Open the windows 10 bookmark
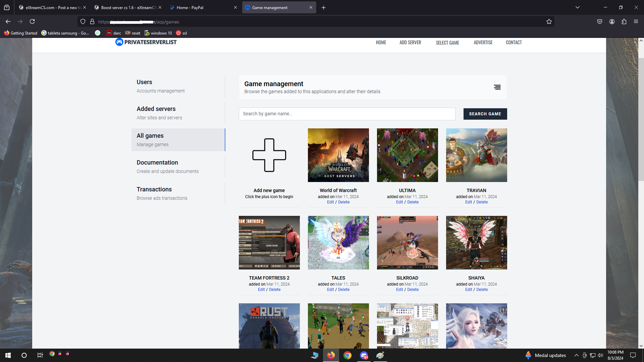The height and width of the screenshot is (362, 644). click(158, 33)
